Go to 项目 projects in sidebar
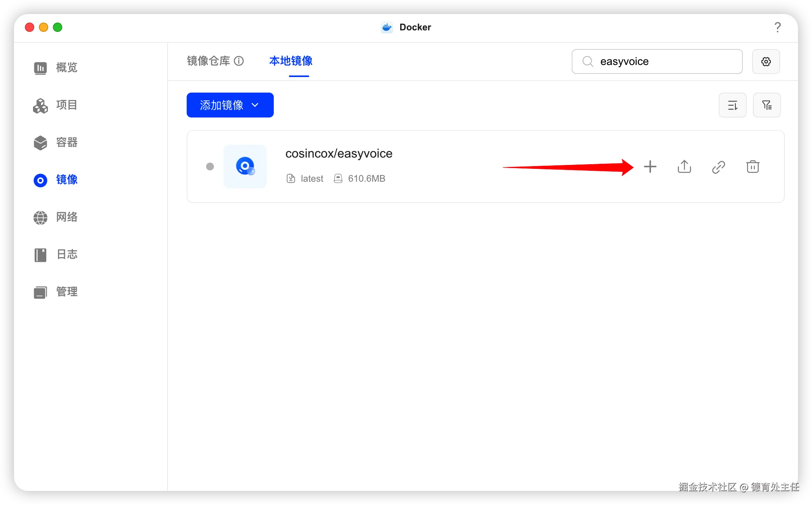Image resolution: width=812 pixels, height=505 pixels. coord(56,105)
